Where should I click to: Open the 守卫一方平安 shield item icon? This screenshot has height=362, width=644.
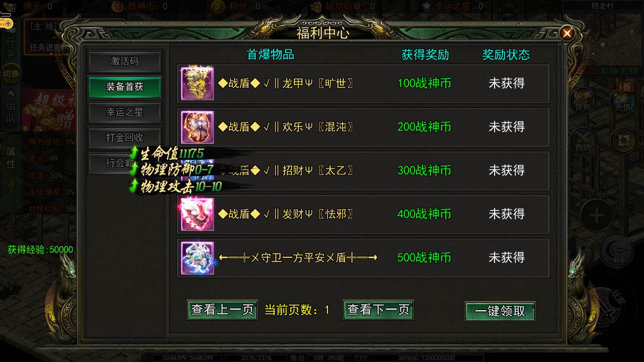[197, 258]
